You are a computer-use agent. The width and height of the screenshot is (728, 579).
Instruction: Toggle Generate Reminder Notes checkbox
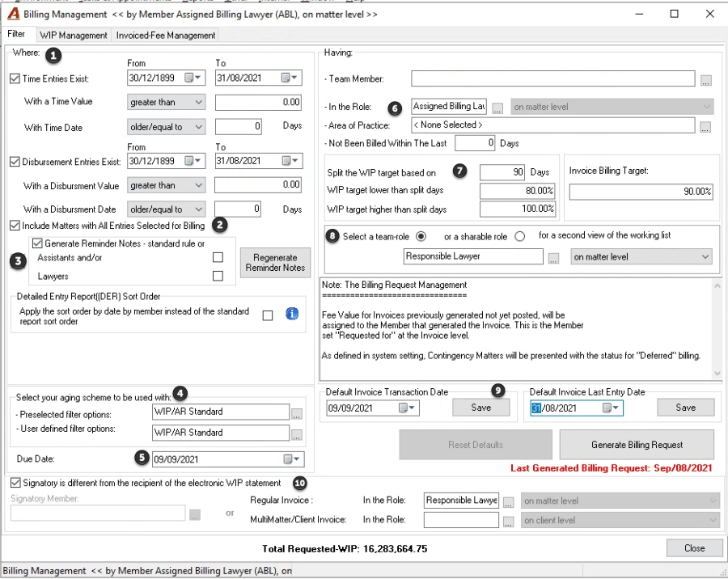tap(37, 243)
